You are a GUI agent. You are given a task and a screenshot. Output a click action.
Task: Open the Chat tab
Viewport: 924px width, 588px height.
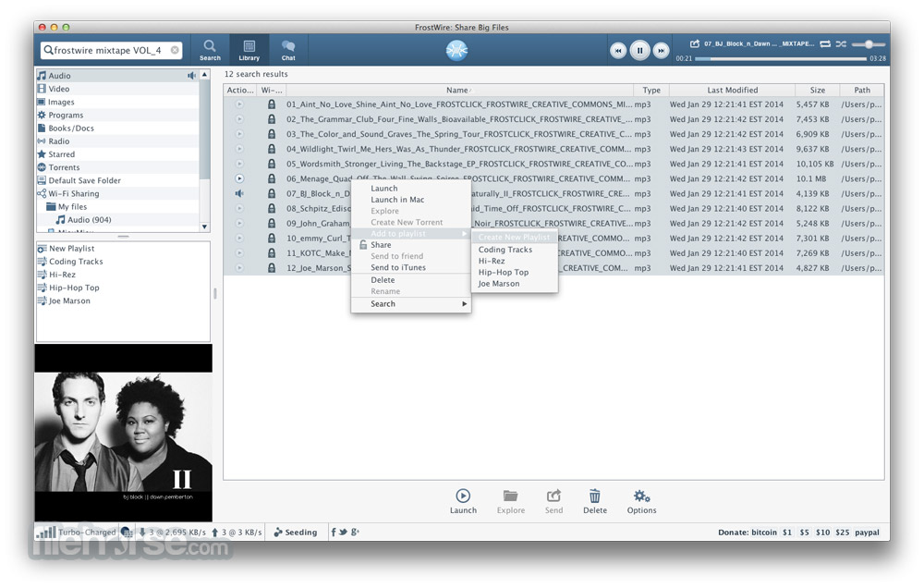click(x=288, y=50)
